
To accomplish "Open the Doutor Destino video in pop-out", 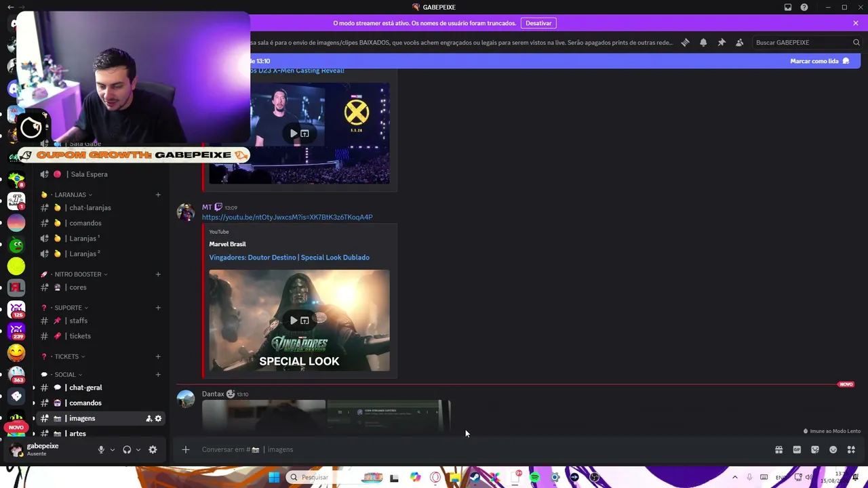I will 304,321.
